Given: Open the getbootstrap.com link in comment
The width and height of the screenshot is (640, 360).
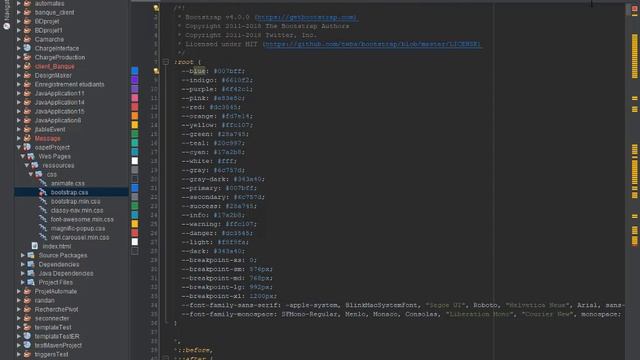Looking at the screenshot, I should 306,17.
